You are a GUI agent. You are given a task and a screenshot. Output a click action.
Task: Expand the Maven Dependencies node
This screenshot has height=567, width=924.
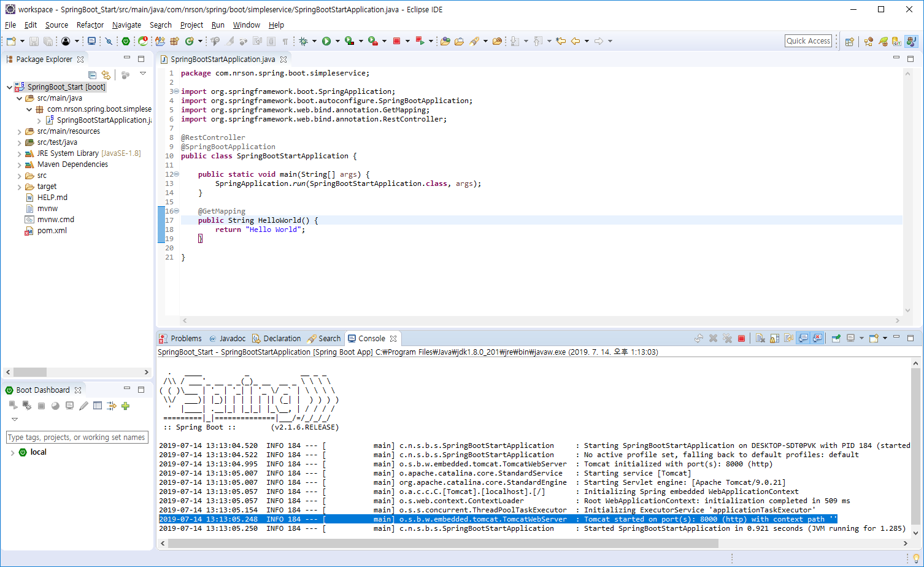19,164
